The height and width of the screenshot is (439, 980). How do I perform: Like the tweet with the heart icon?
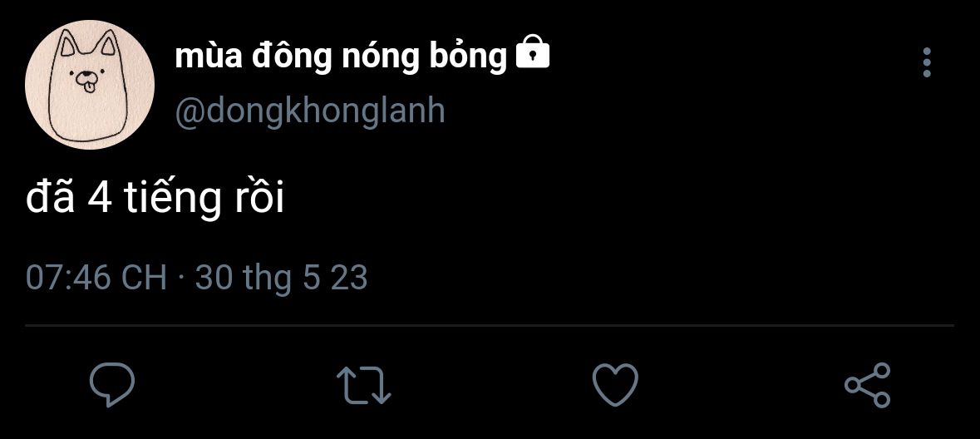615,385
